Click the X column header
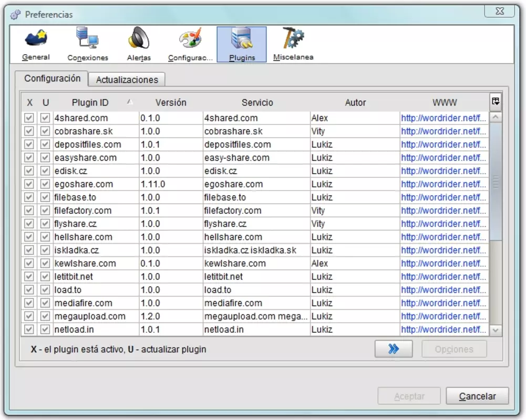This screenshot has width=526, height=420. click(29, 102)
